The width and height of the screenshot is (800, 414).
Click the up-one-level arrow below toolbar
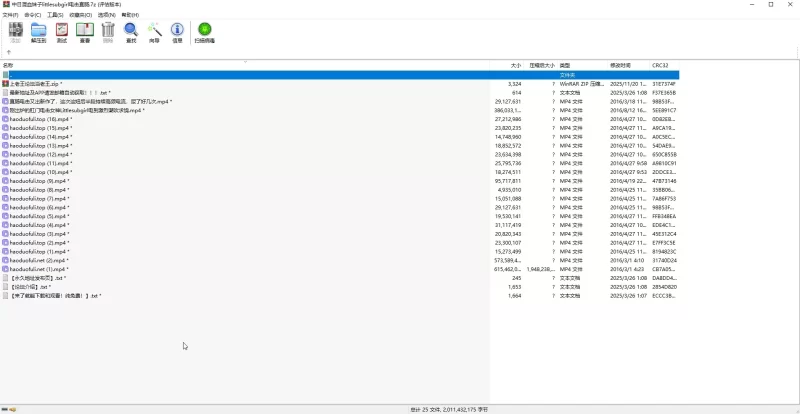tap(9, 51)
